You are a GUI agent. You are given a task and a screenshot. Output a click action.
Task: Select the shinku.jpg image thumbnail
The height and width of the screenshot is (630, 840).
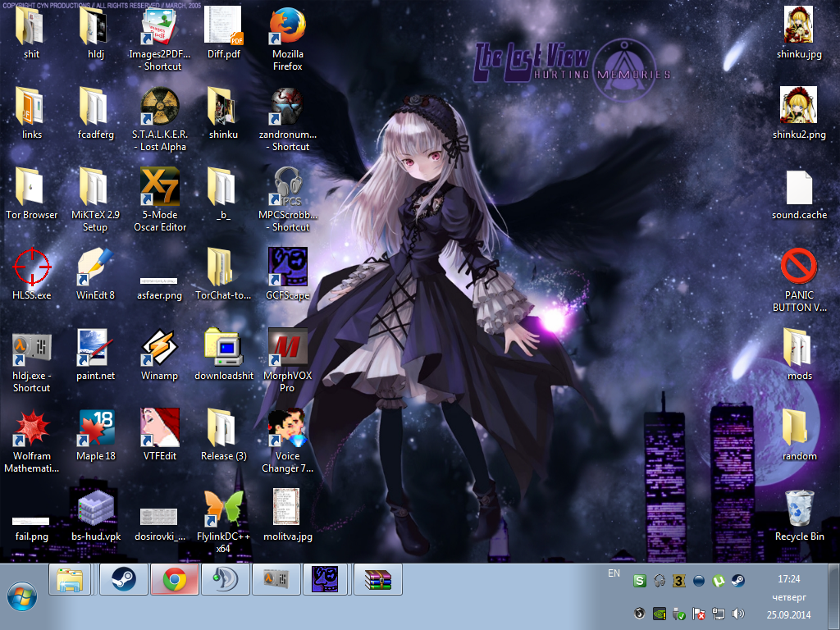(798, 25)
